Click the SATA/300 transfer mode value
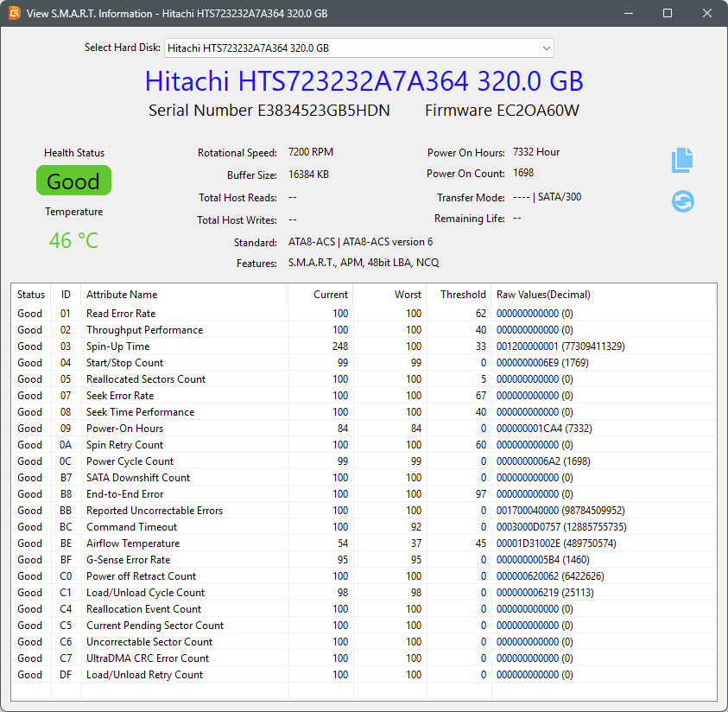The width and height of the screenshot is (728, 712). [560, 197]
